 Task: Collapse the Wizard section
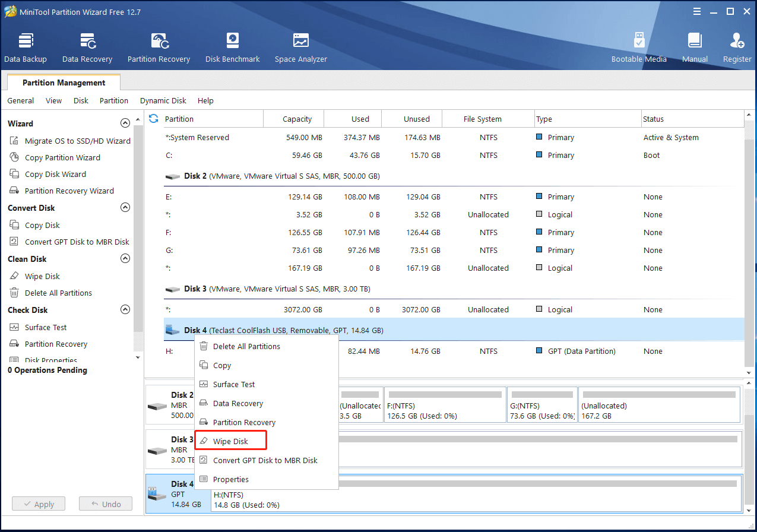pyautogui.click(x=125, y=123)
